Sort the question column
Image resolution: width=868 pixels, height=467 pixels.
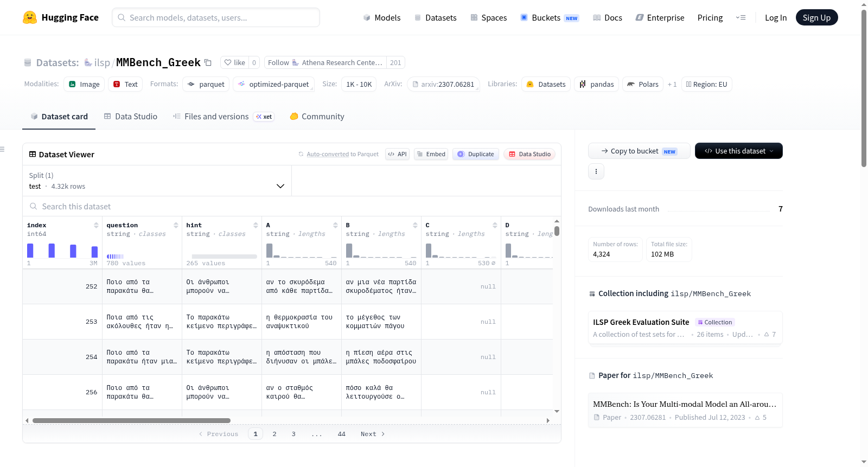176,225
